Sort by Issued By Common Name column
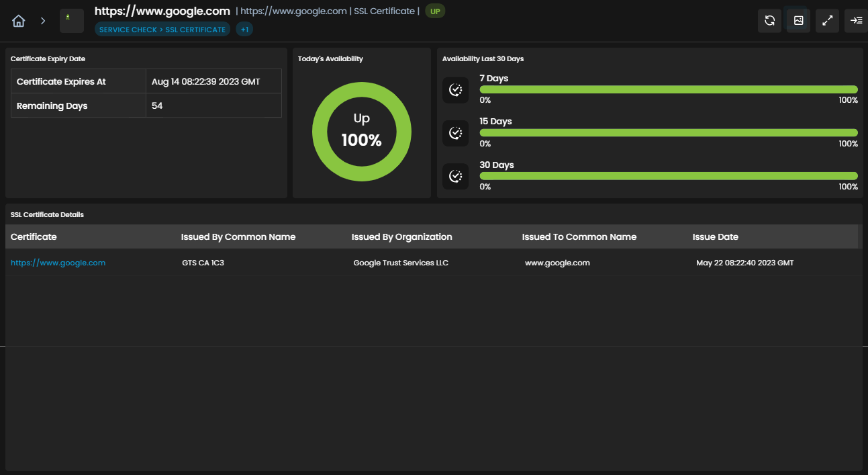Screen dimensions: 868x475 (x=238, y=236)
